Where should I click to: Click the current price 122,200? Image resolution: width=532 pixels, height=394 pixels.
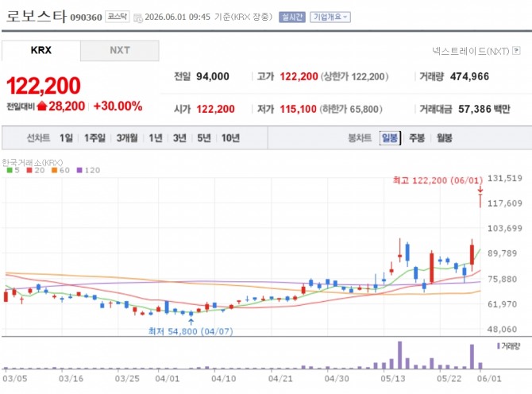pyautogui.click(x=44, y=86)
